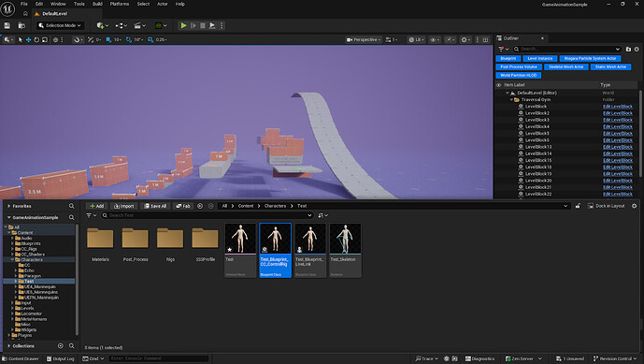Click the green Play button

pyautogui.click(x=183, y=25)
